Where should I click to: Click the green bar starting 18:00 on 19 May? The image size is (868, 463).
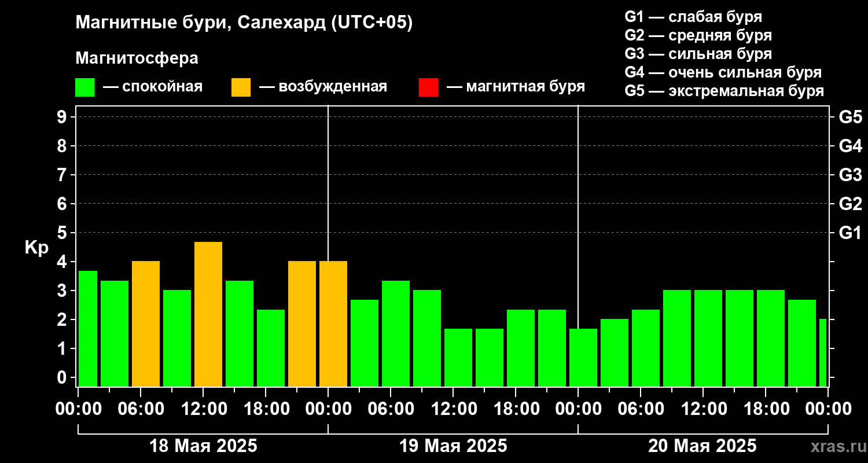click(521, 348)
